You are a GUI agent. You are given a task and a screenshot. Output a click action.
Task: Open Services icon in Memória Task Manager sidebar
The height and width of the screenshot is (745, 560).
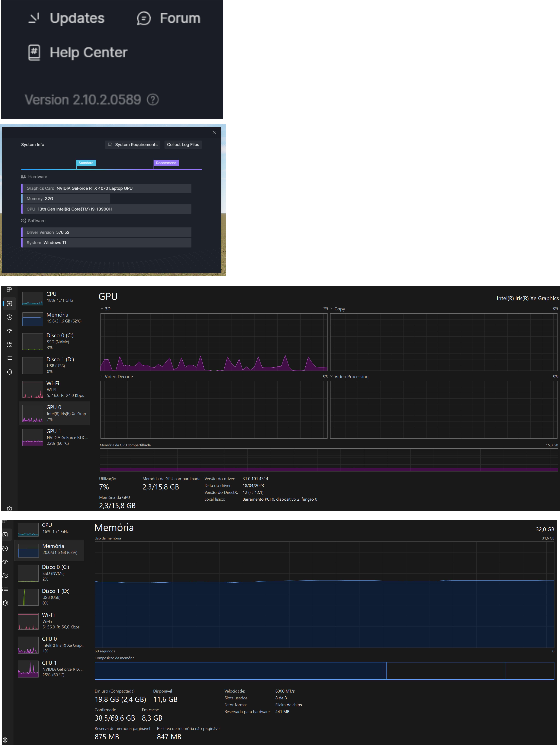click(5, 603)
